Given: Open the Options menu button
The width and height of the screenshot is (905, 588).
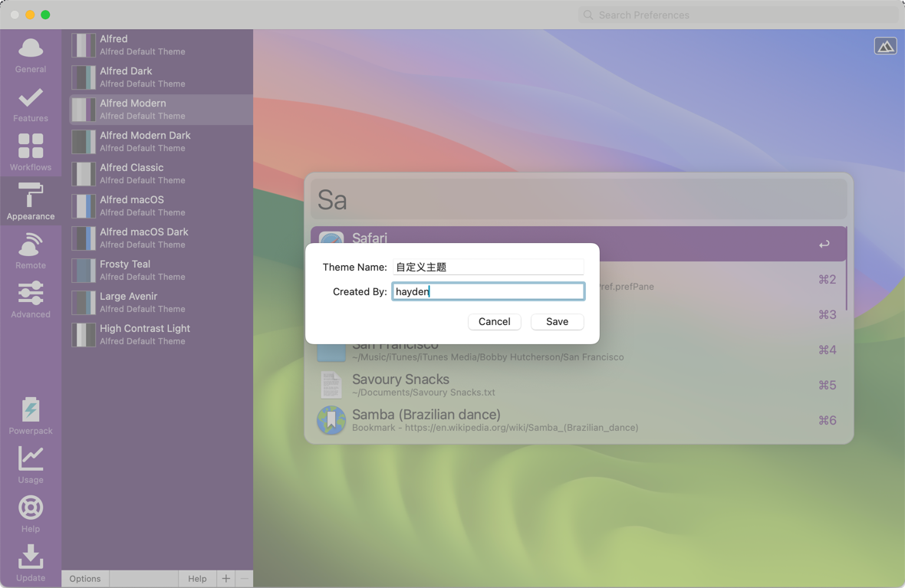Looking at the screenshot, I should (85, 579).
